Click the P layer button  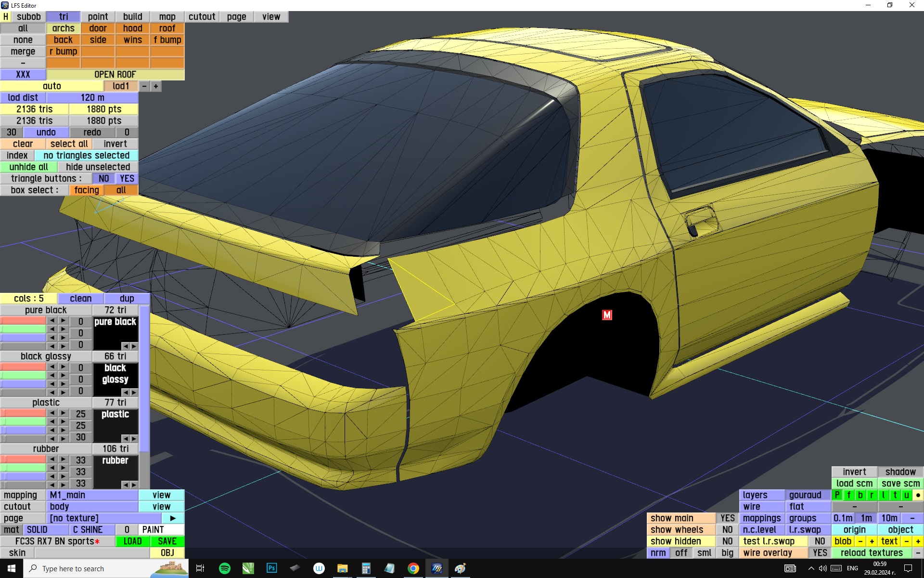[x=837, y=495]
